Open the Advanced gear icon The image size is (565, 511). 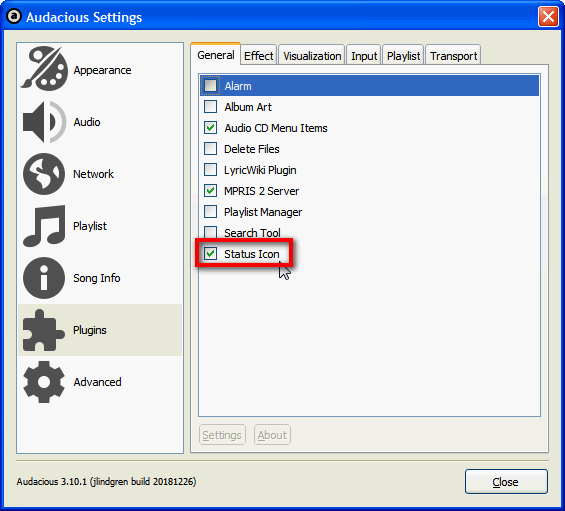[x=44, y=382]
